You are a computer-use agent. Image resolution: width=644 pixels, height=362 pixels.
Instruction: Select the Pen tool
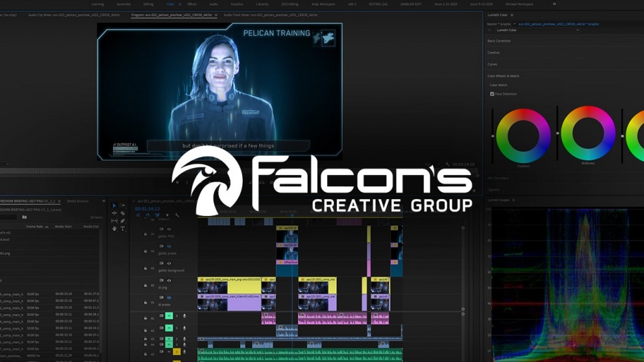pyautogui.click(x=123, y=221)
